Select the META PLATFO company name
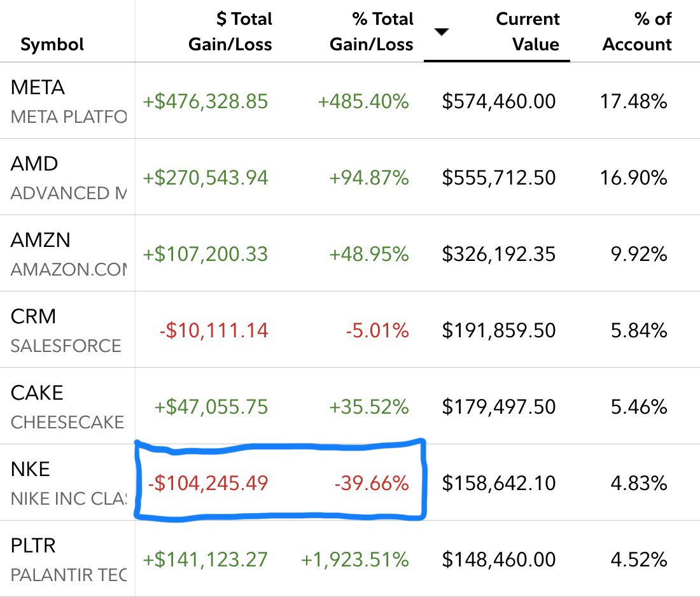 pos(69,116)
